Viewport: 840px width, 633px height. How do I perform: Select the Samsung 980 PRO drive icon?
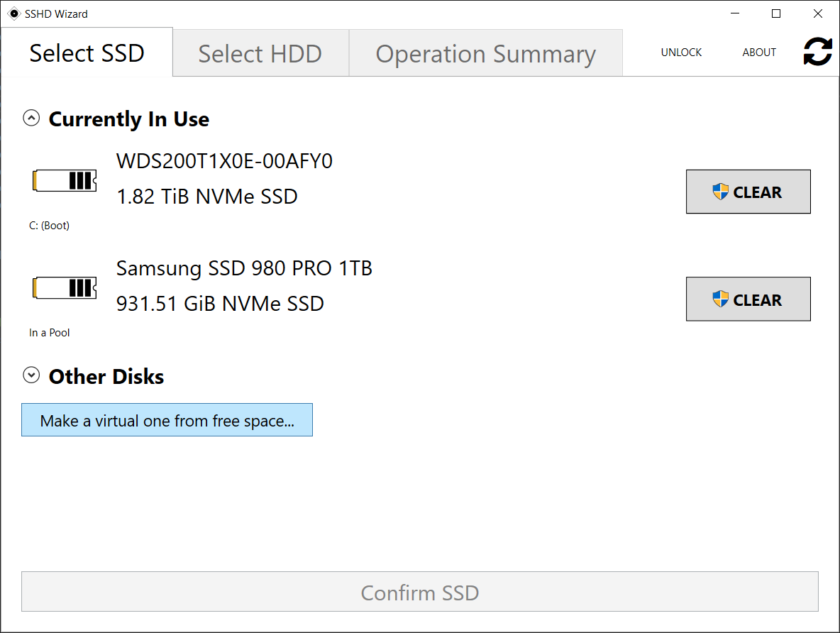coord(65,288)
